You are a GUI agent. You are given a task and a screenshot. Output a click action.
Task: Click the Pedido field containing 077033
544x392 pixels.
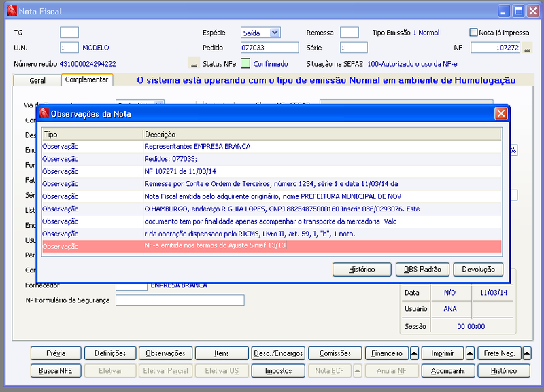[x=269, y=48]
